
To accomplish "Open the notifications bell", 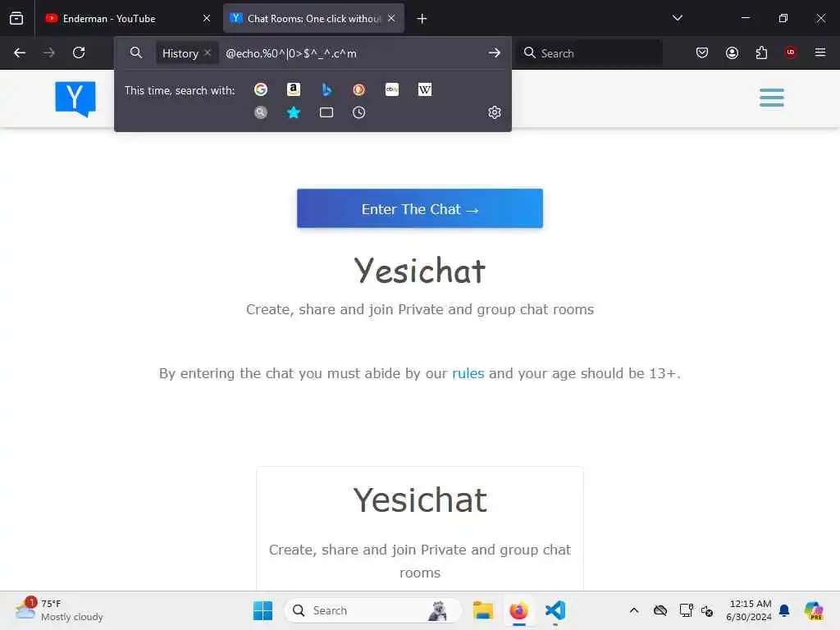I will click(785, 610).
